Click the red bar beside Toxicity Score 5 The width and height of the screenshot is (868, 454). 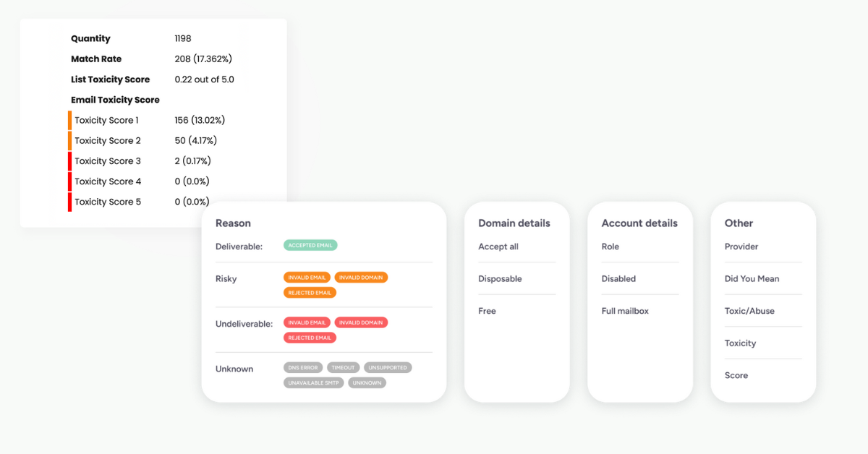tap(70, 202)
